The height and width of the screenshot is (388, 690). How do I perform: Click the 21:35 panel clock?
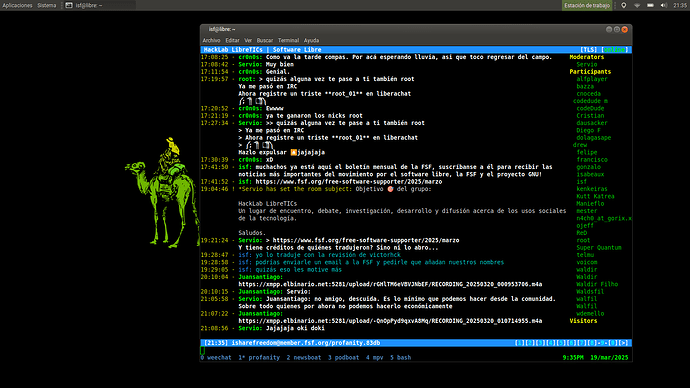[680, 5]
